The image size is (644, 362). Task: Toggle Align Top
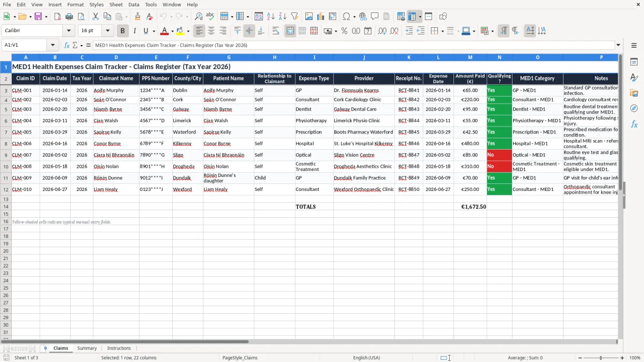(x=237, y=31)
